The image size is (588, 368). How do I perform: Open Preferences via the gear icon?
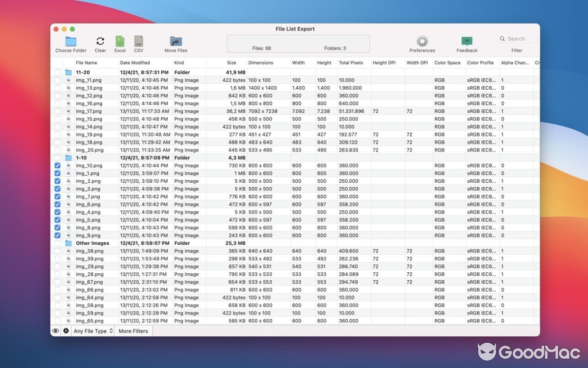[421, 40]
